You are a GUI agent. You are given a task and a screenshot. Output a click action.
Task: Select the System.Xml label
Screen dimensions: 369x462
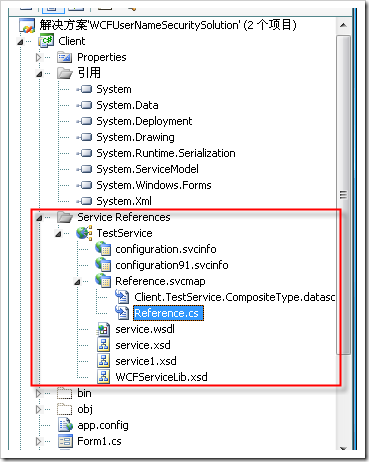124,201
